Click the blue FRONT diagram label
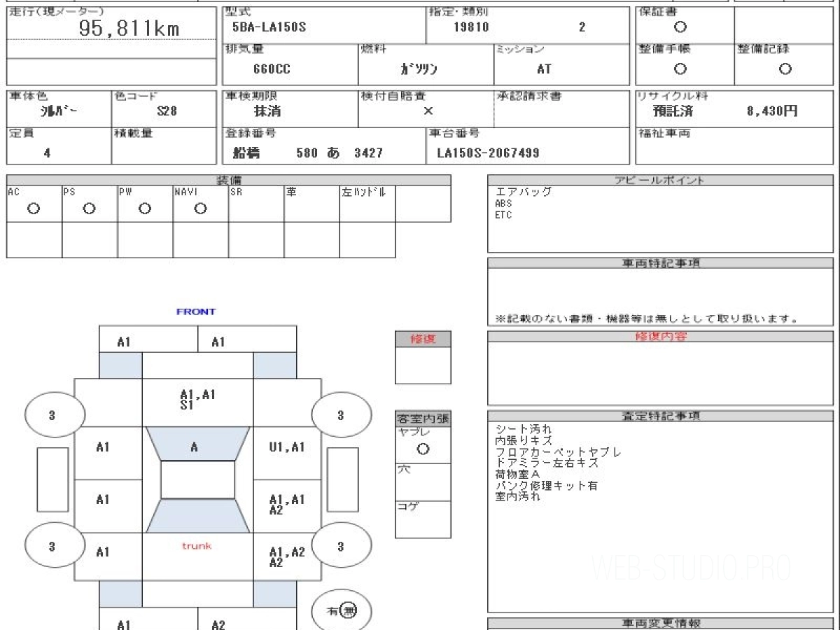Screen dimensions: 840x630 [196, 311]
